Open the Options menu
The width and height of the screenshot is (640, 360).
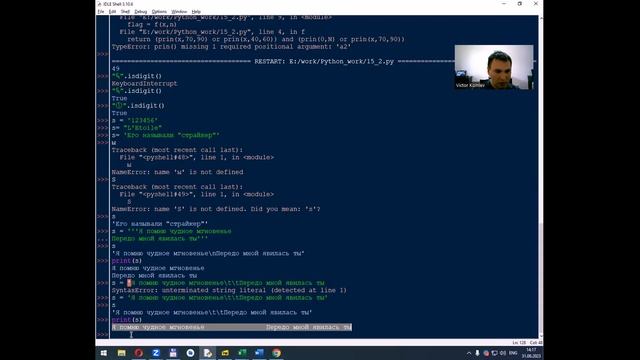click(159, 11)
